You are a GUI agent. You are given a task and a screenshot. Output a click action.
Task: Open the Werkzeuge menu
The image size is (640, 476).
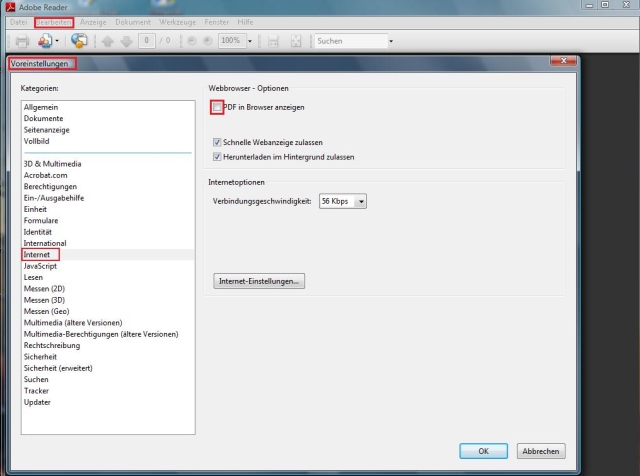(178, 22)
